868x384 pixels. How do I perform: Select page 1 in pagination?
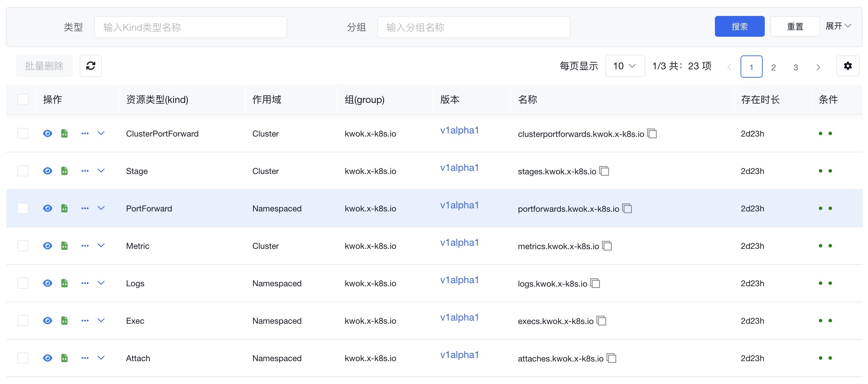click(751, 67)
